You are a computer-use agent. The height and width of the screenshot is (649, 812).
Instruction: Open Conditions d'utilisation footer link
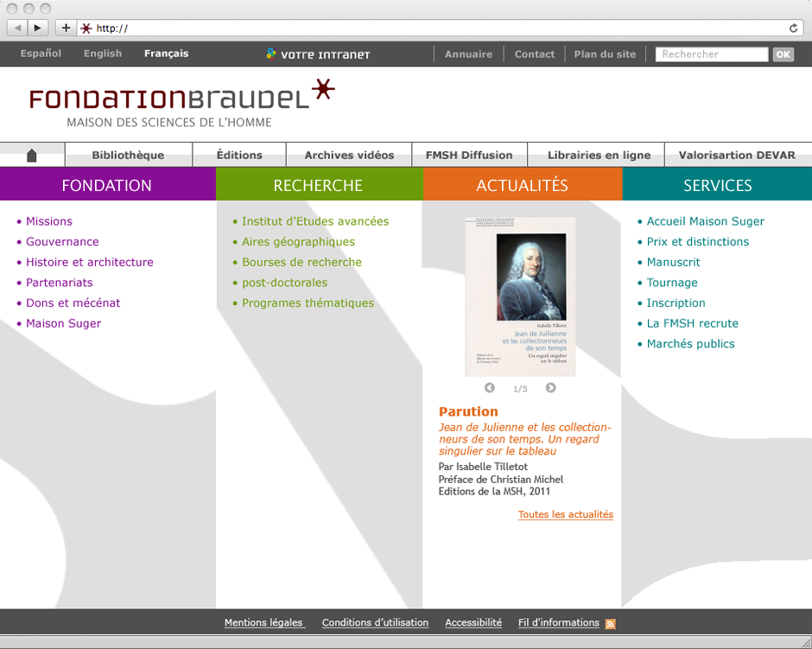tap(376, 622)
